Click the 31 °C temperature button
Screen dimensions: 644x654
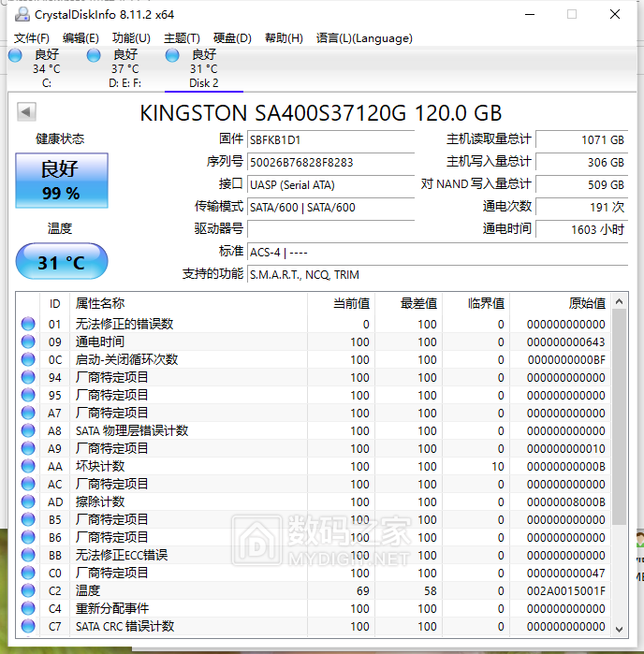click(62, 262)
